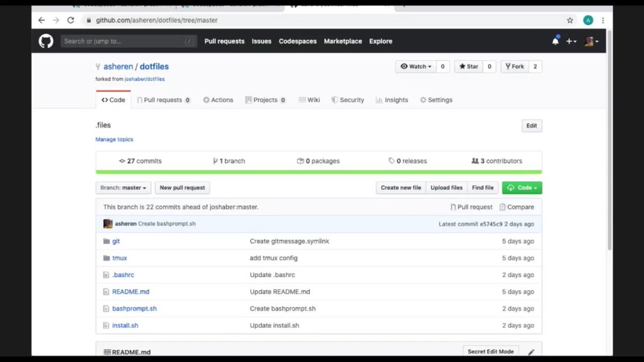The width and height of the screenshot is (644, 362).
Task: Open Pull requests in top navigation
Action: (224, 41)
